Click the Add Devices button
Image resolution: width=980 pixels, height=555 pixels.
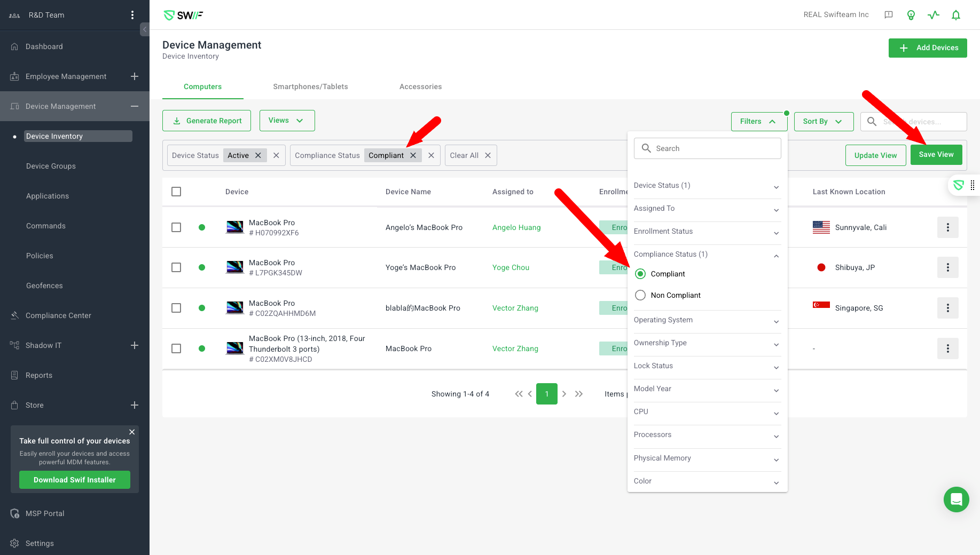(x=928, y=48)
